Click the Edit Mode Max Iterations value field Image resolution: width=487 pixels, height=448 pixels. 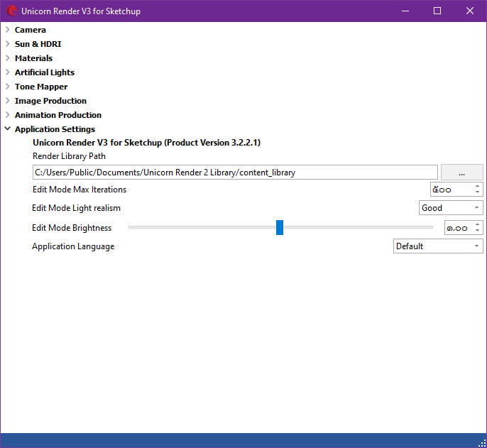(452, 190)
